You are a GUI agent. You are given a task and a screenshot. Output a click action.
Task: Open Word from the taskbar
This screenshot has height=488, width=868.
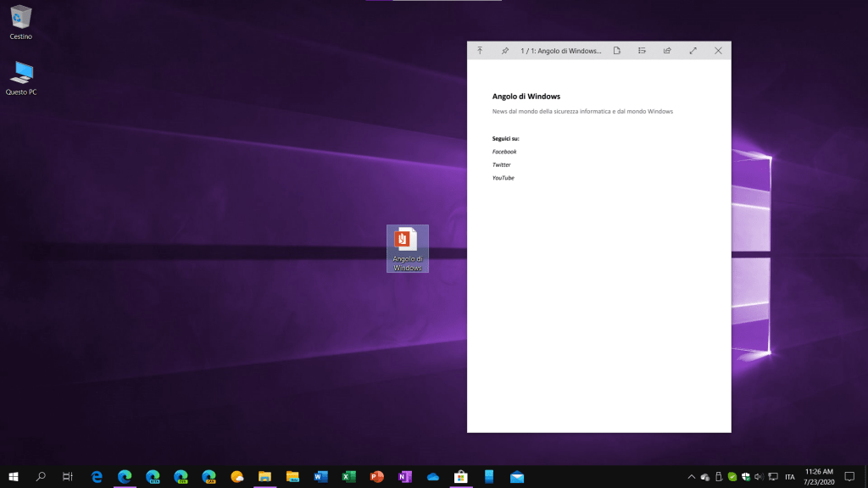click(x=320, y=477)
